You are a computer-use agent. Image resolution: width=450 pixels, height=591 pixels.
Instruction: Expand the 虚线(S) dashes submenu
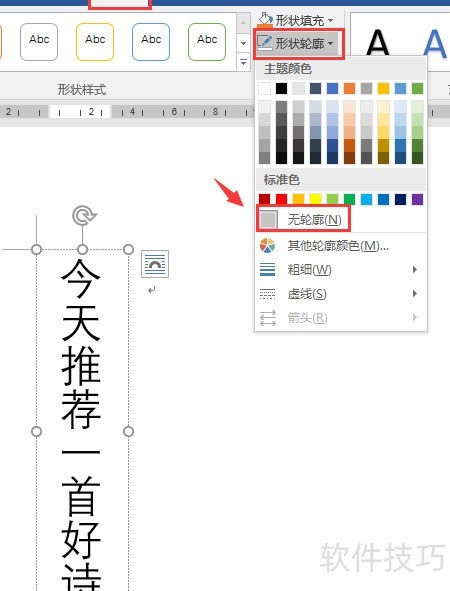[341, 294]
